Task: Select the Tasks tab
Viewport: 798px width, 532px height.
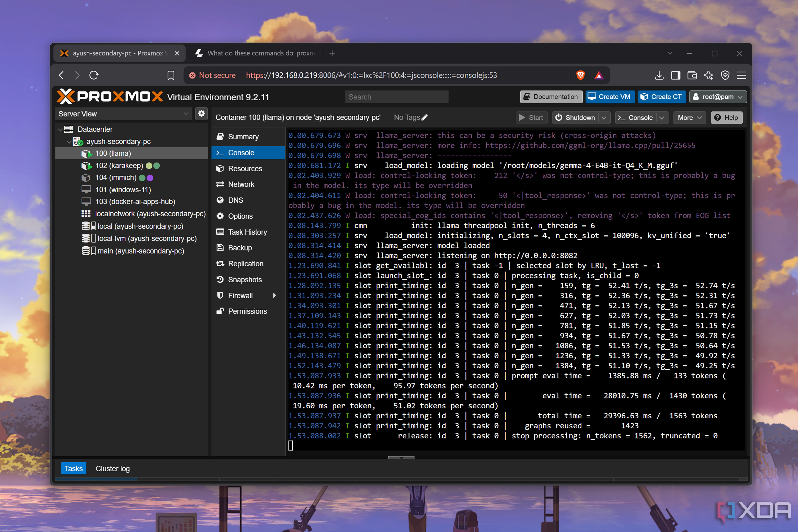Action: coord(74,469)
